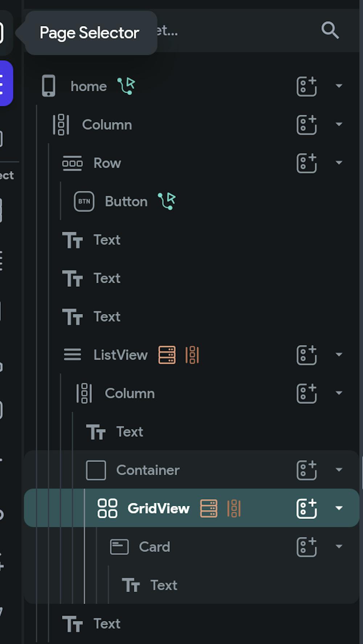Collapse the Card node arrow

pyautogui.click(x=339, y=547)
